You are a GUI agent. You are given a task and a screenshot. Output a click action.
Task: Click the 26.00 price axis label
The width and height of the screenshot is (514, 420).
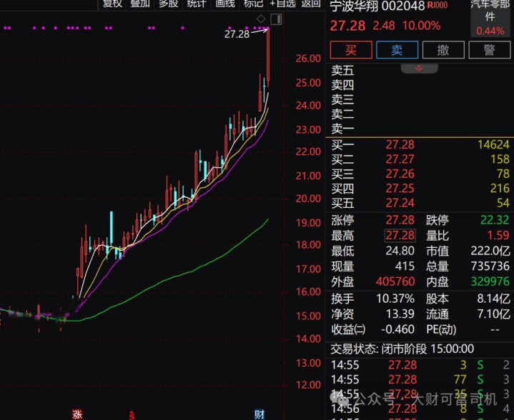[308, 59]
